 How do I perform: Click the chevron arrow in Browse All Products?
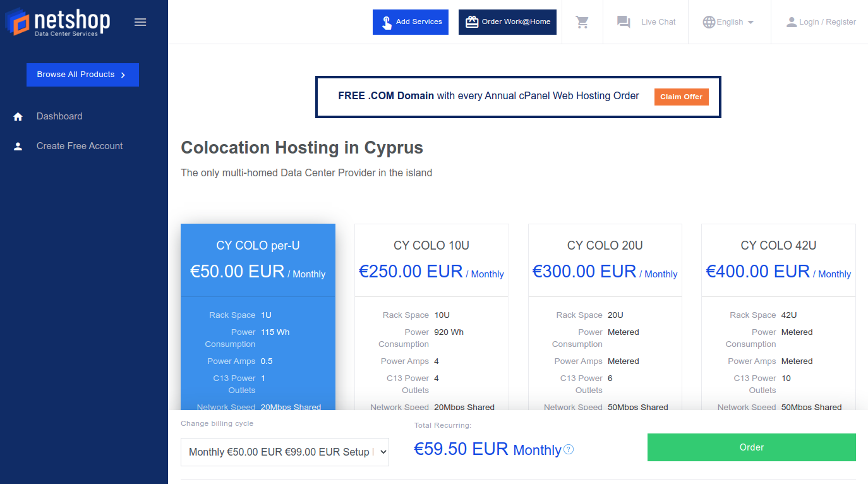click(x=123, y=75)
